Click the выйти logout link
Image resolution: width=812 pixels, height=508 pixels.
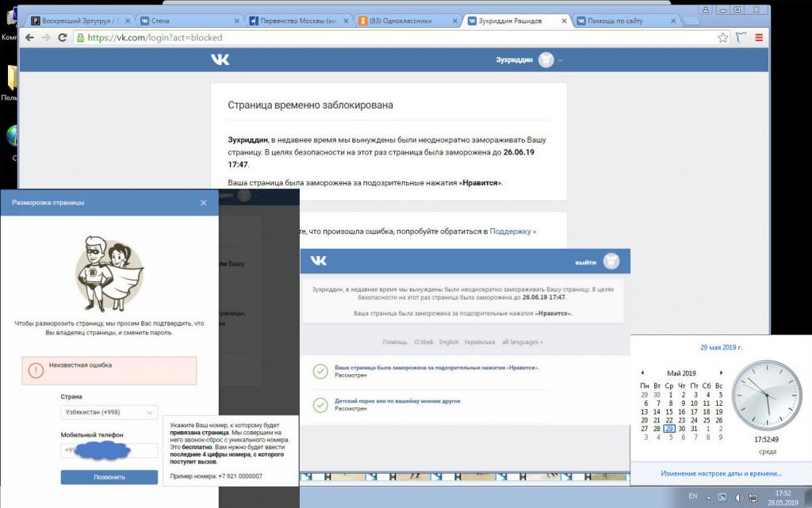(x=586, y=262)
